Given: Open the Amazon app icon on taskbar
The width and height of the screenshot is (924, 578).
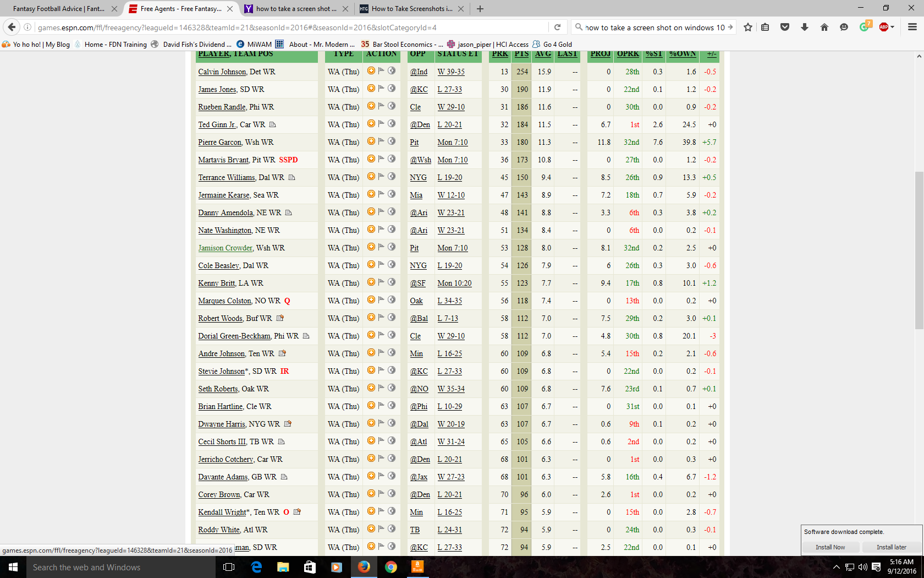Looking at the screenshot, I should [417, 567].
